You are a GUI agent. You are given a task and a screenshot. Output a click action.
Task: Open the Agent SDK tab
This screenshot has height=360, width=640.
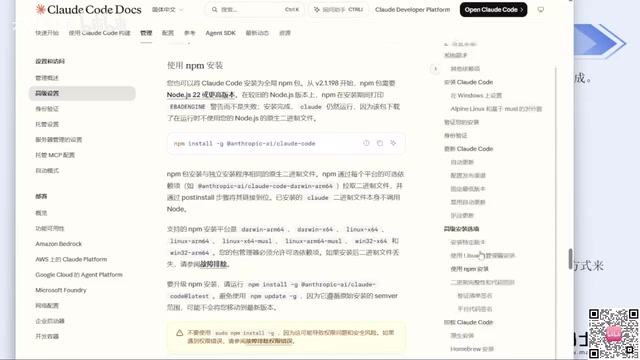tap(220, 33)
